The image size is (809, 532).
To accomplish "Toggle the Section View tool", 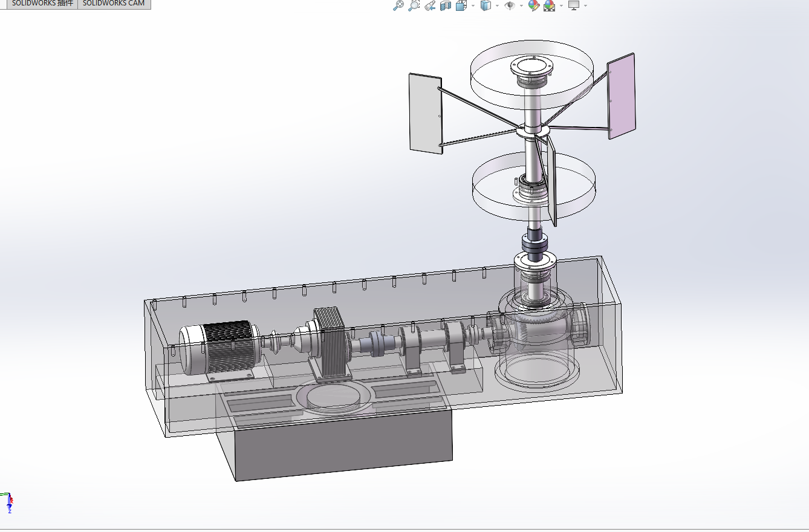I will click(446, 5).
